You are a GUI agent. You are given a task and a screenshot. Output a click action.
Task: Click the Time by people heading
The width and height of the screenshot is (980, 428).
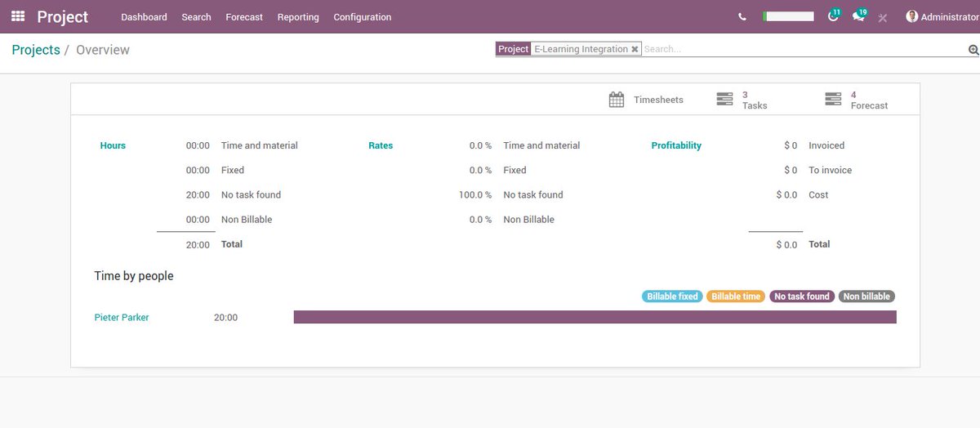[x=134, y=276]
